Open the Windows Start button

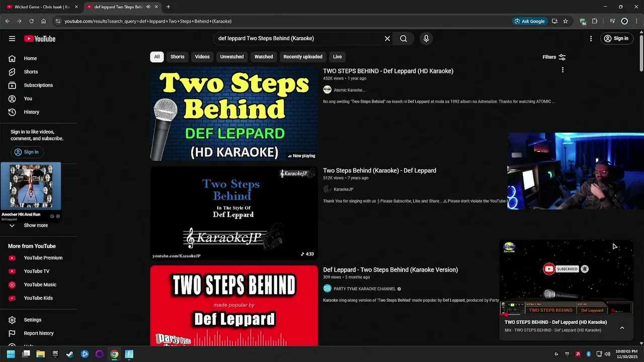pos(11,354)
